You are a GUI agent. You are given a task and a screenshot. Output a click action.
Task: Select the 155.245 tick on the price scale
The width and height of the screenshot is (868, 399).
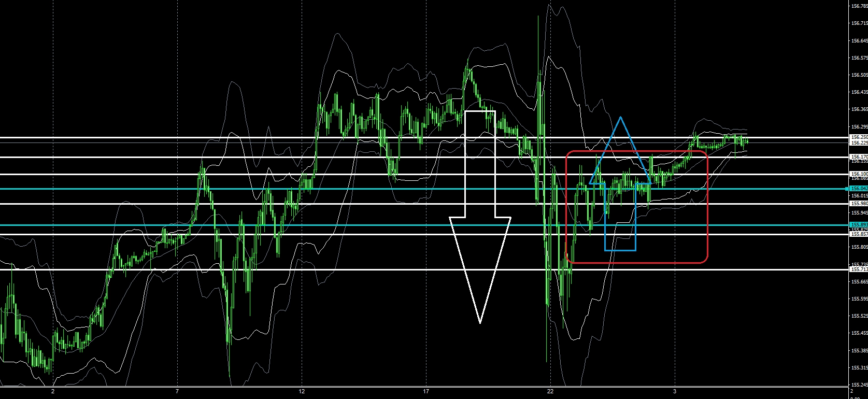859,385
